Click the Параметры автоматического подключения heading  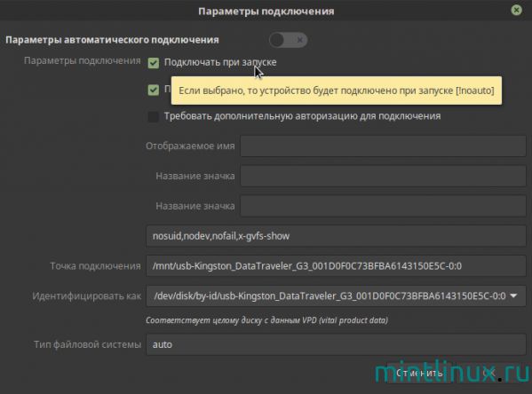pos(112,40)
